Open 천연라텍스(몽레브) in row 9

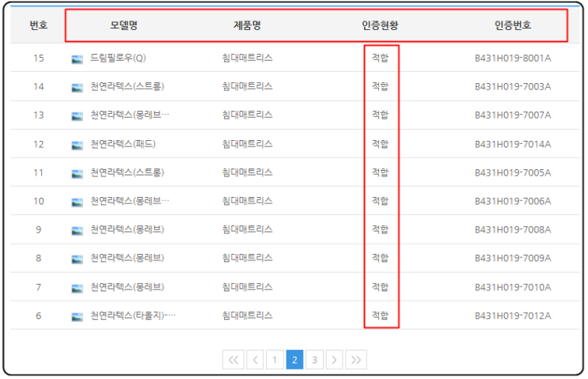[x=127, y=229]
